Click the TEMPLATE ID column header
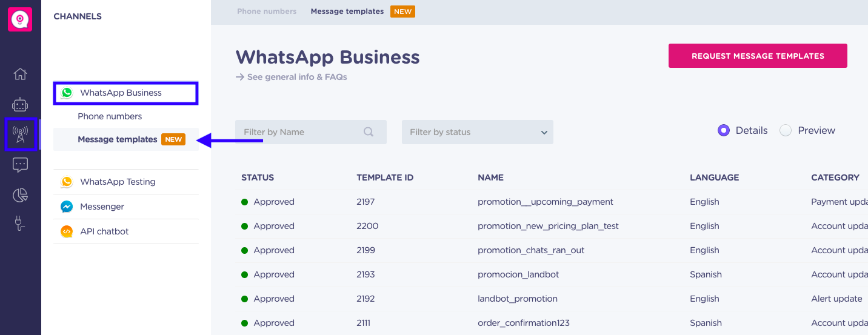868x335 pixels. [x=385, y=177]
